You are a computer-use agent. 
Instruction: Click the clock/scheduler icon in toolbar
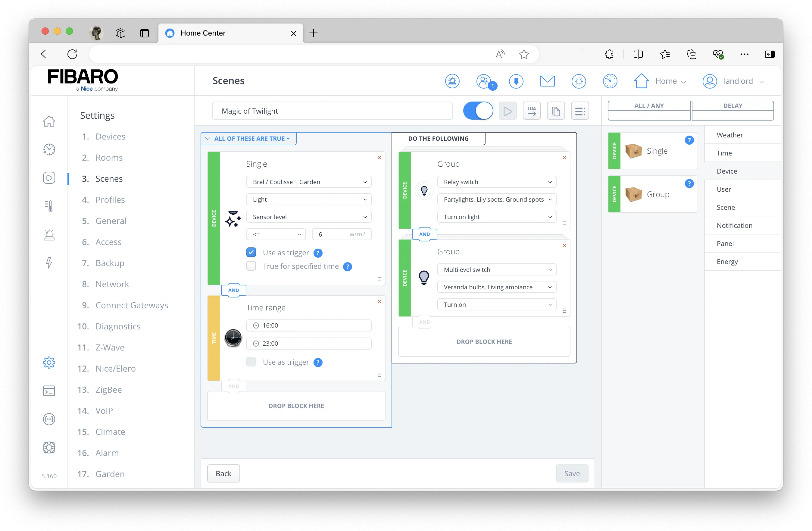[610, 80]
